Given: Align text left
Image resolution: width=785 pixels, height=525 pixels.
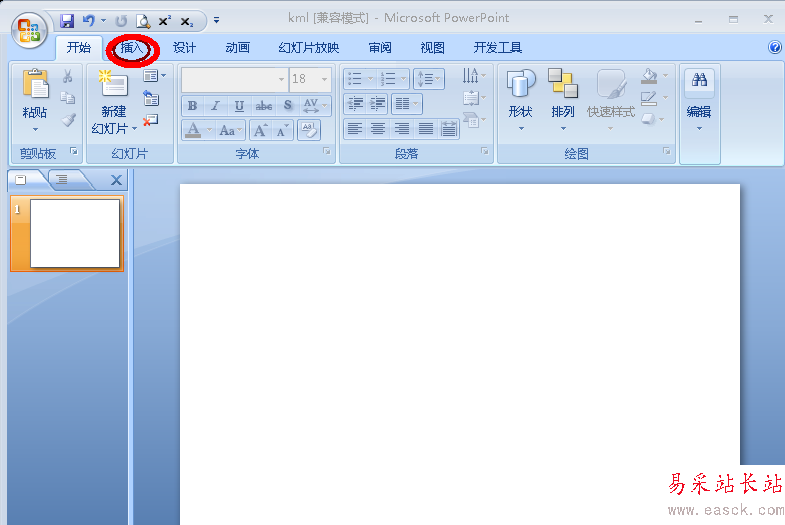Looking at the screenshot, I should (x=355, y=129).
